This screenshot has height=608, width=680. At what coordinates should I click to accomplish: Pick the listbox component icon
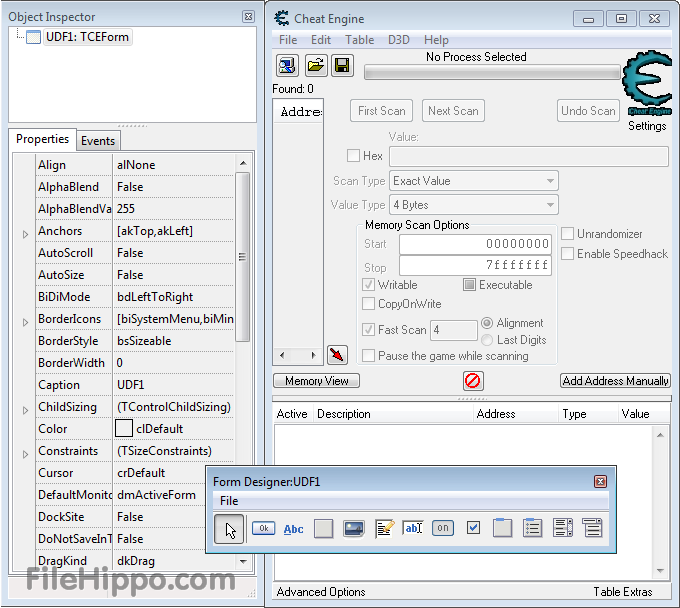(533, 528)
